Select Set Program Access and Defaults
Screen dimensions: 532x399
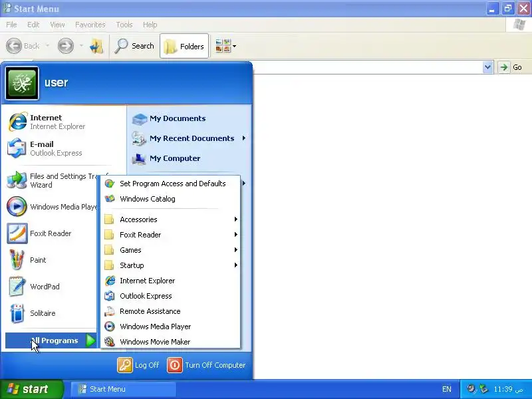coord(170,184)
